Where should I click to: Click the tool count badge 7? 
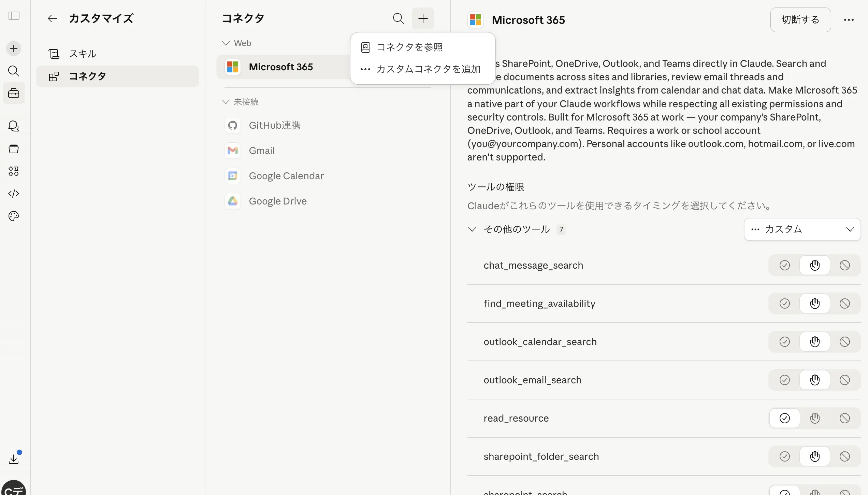coord(561,229)
